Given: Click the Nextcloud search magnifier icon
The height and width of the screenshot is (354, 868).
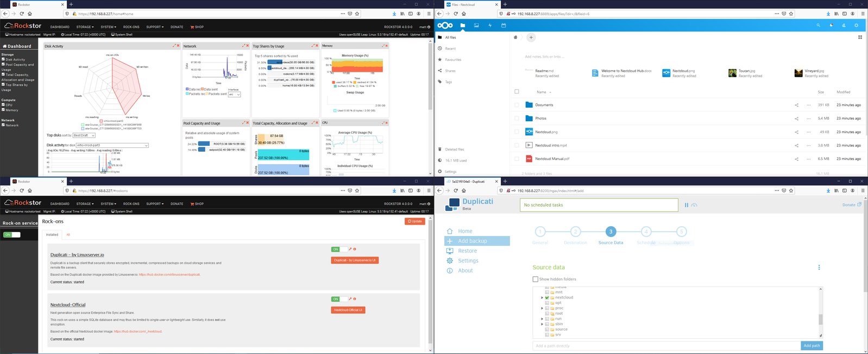Looking at the screenshot, I should 818,25.
